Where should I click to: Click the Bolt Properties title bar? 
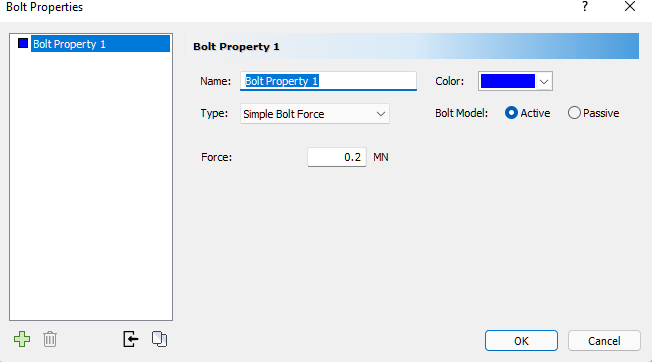point(291,7)
